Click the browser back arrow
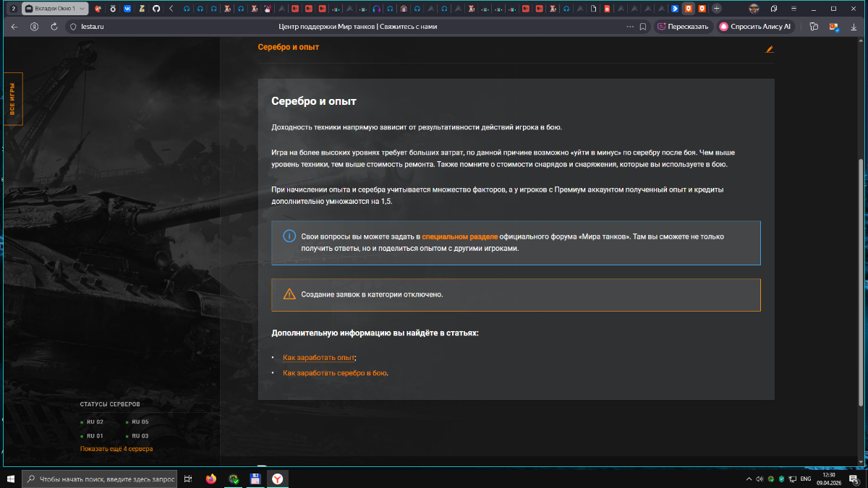The image size is (868, 488). 14,27
